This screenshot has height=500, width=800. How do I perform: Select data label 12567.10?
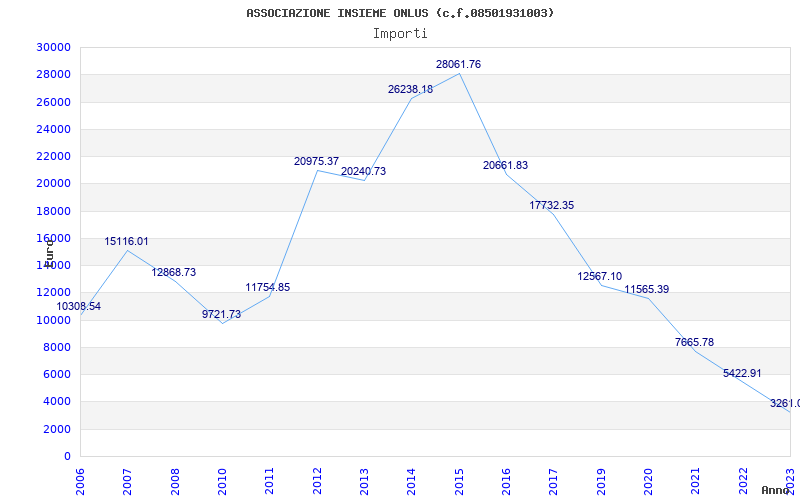click(x=599, y=276)
